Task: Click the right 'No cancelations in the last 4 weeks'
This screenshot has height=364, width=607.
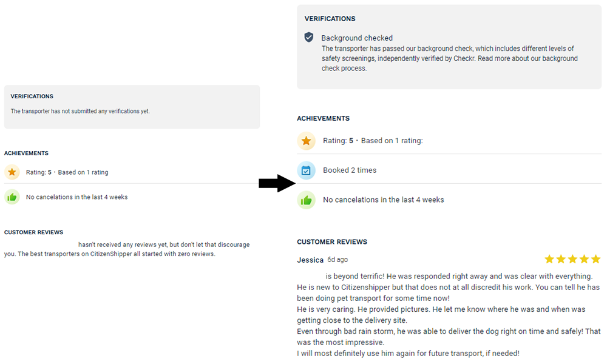Action: [383, 200]
